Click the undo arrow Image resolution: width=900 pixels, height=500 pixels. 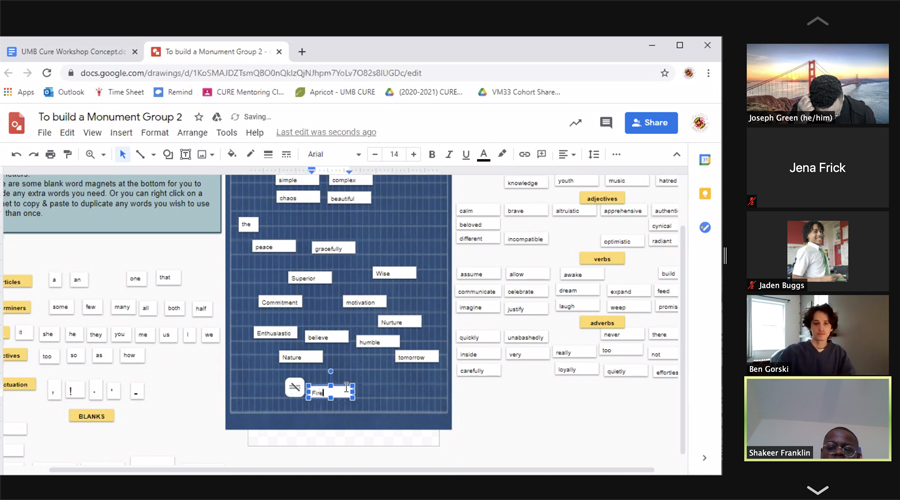click(x=16, y=154)
